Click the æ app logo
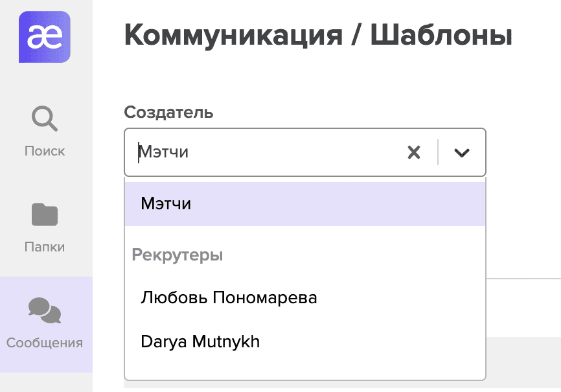Screen dimensions: 561x392 [x=45, y=36]
